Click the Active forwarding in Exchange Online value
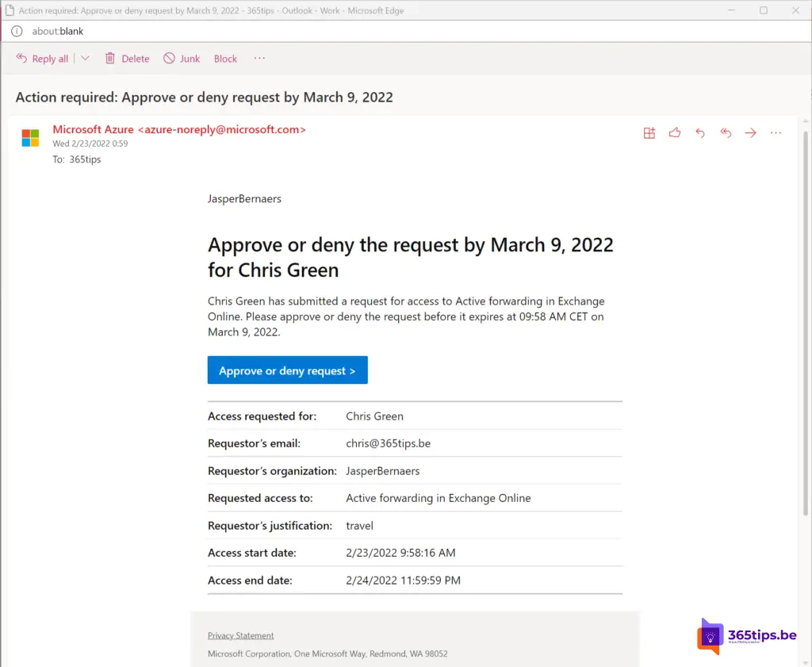 click(x=438, y=498)
